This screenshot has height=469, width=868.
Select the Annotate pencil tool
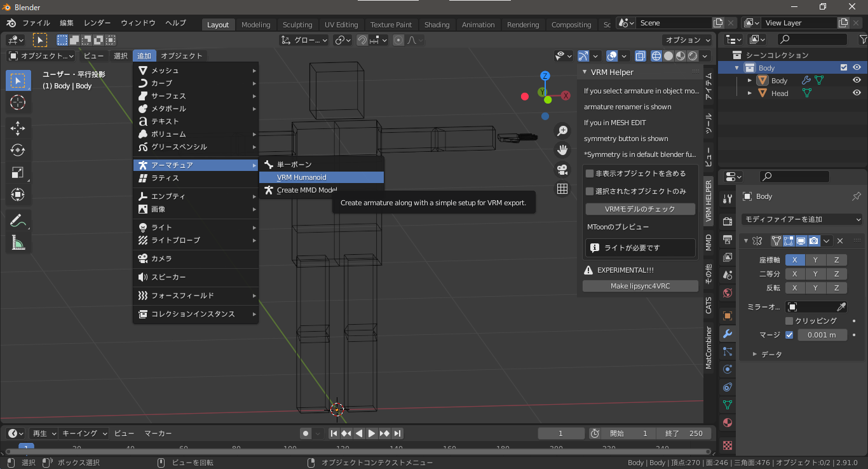point(18,221)
